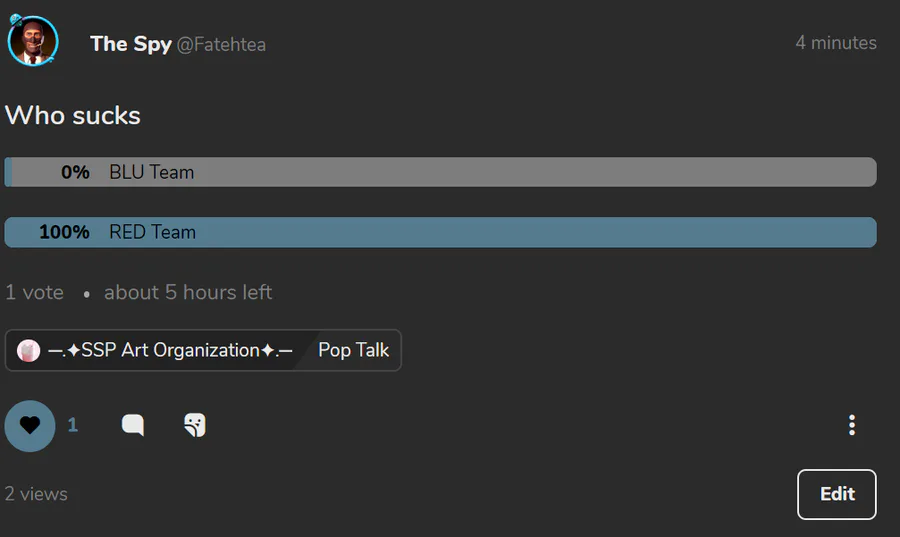Open the three-dot more options menu
The width and height of the screenshot is (900, 537).
[x=852, y=425]
